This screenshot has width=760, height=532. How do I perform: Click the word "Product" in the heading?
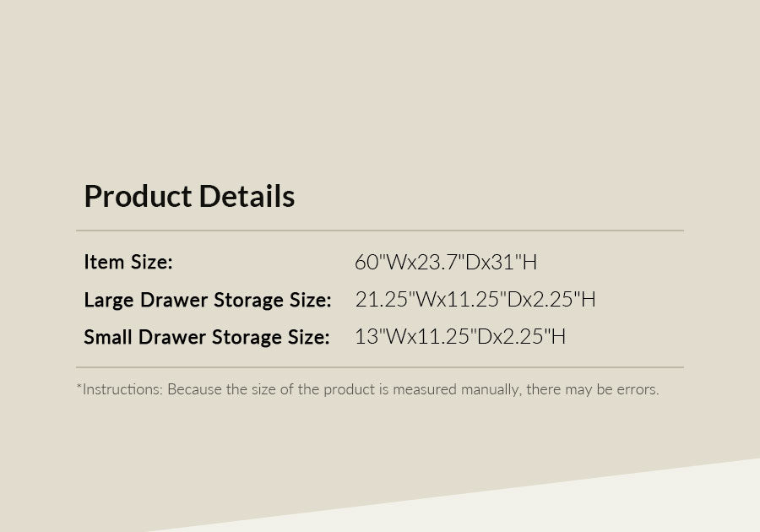tap(138, 197)
